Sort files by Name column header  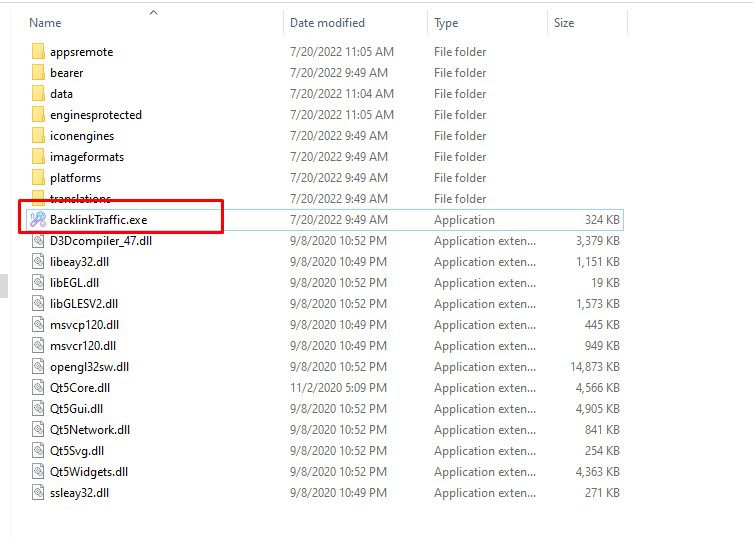[x=45, y=23]
